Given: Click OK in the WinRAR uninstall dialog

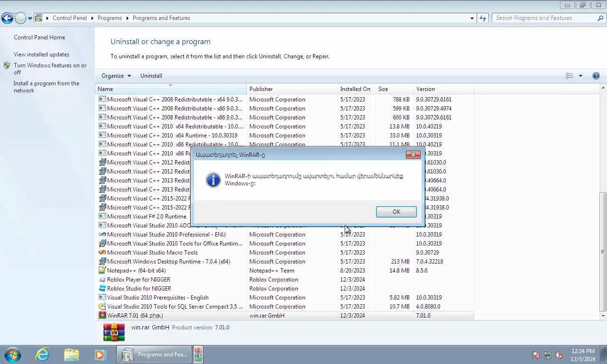Looking at the screenshot, I should [396, 212].
